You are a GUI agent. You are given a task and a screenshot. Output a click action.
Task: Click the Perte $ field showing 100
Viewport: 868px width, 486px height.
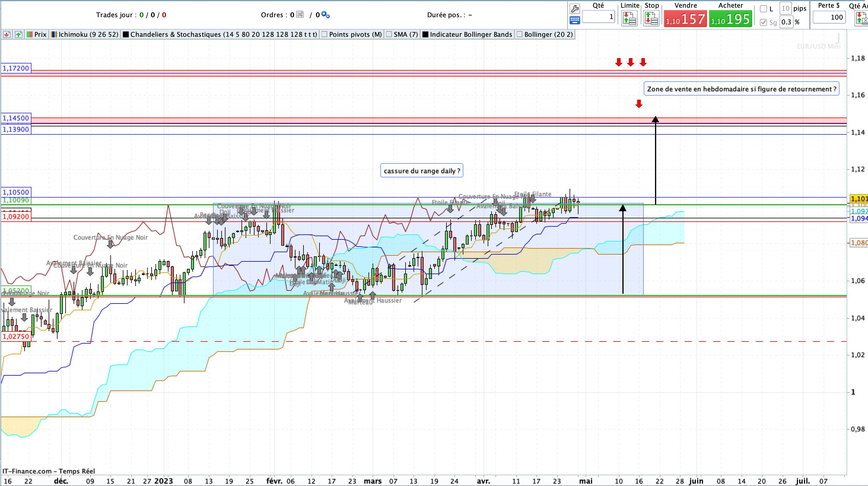coord(829,17)
